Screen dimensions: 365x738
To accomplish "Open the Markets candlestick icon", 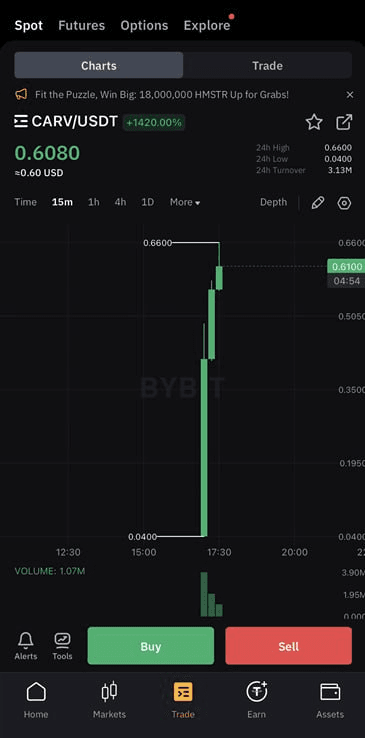I will click(x=109, y=691).
